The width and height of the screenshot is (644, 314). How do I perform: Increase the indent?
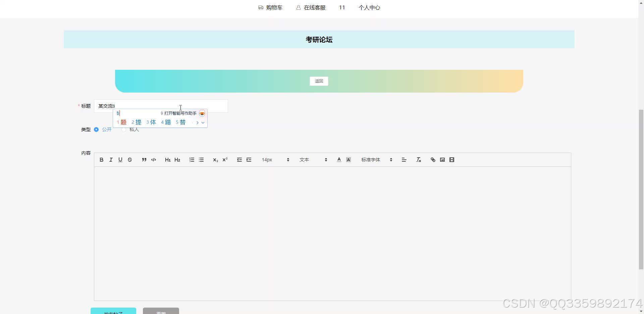(249, 160)
